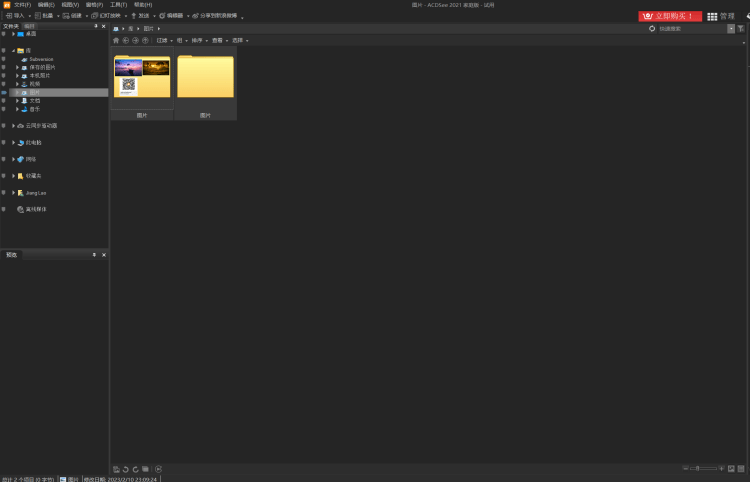This screenshot has height=482, width=750.
Task: Share to Sina Weibo (分享到新浪微博)
Action: [x=215, y=16]
